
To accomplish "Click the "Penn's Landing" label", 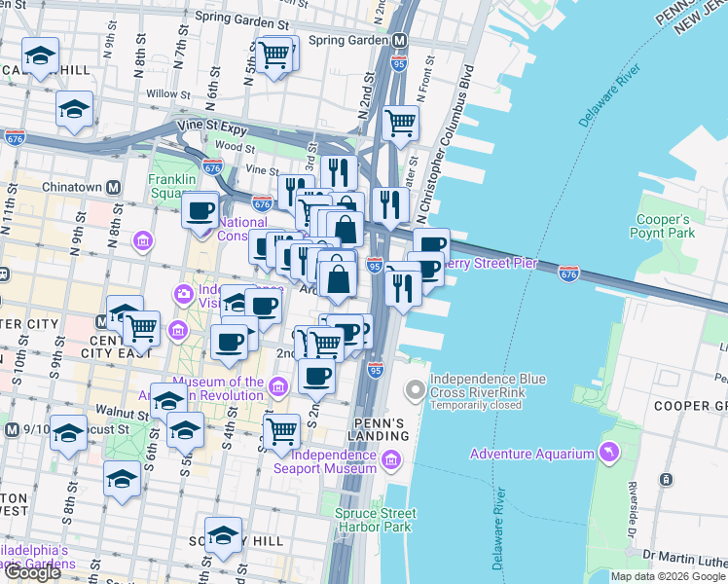I will (x=379, y=429).
